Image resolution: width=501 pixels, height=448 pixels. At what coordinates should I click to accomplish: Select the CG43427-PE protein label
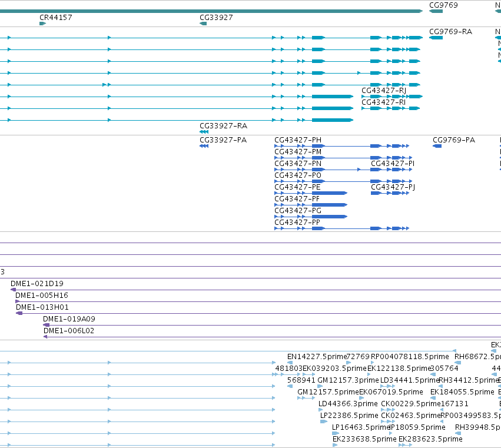[297, 187]
